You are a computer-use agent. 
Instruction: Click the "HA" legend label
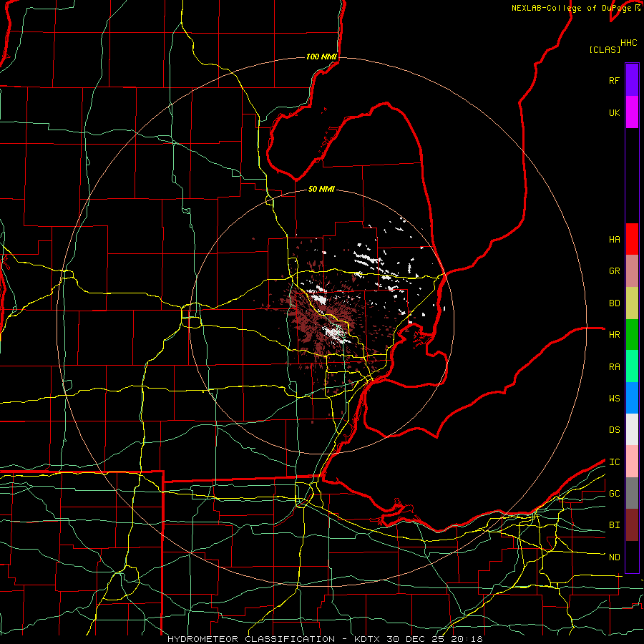click(x=614, y=240)
